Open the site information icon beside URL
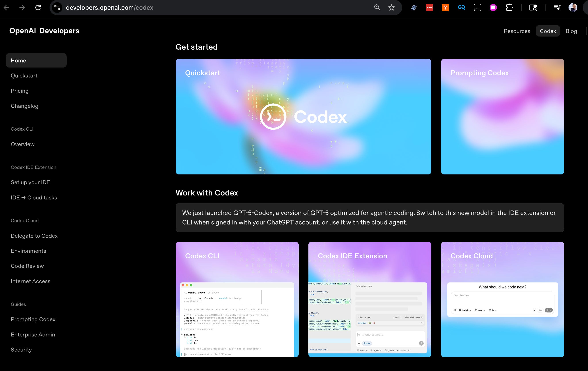588x371 pixels. click(x=57, y=8)
